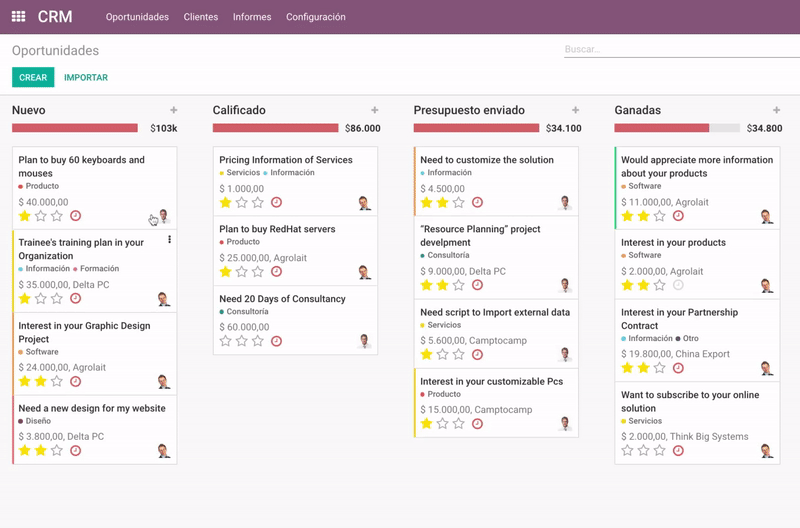
Task: Open the Oportunidades menu item
Action: 137,17
